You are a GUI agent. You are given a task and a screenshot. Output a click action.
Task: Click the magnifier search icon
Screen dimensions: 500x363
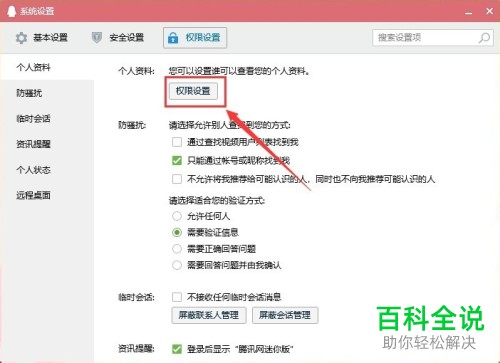484,38
